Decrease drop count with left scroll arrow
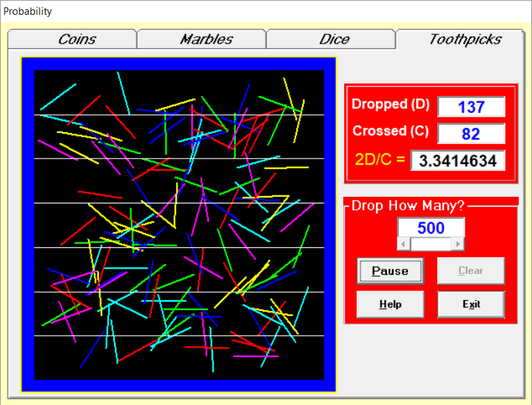 [x=404, y=244]
